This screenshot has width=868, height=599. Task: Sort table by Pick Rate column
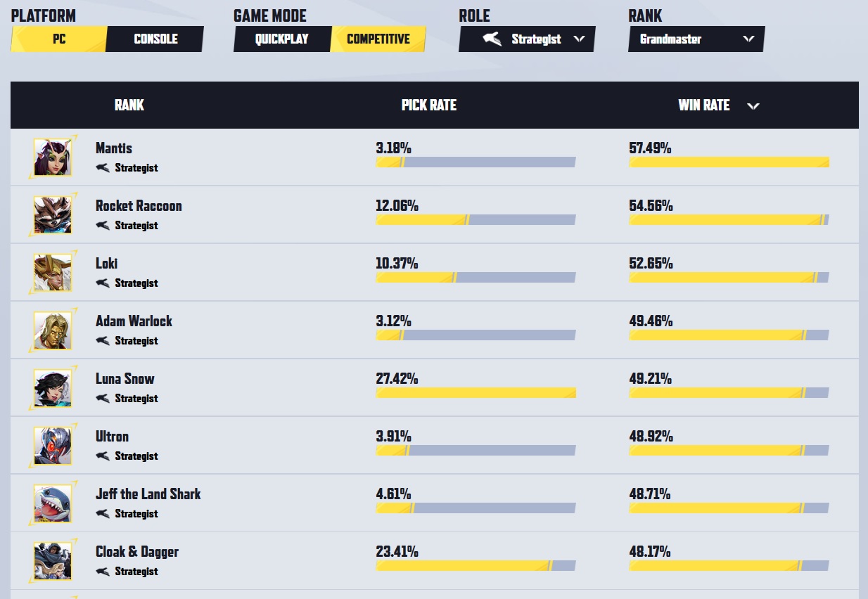pos(429,105)
